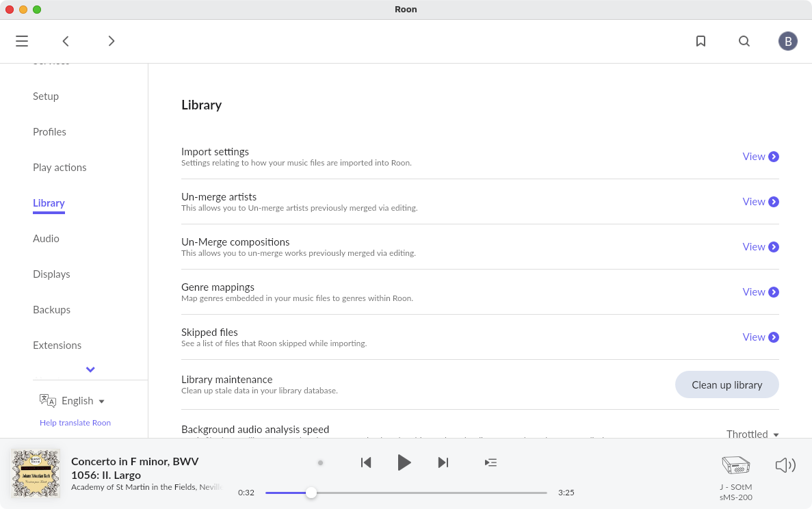
Task: Go forward with the right arrow
Action: coord(112,41)
